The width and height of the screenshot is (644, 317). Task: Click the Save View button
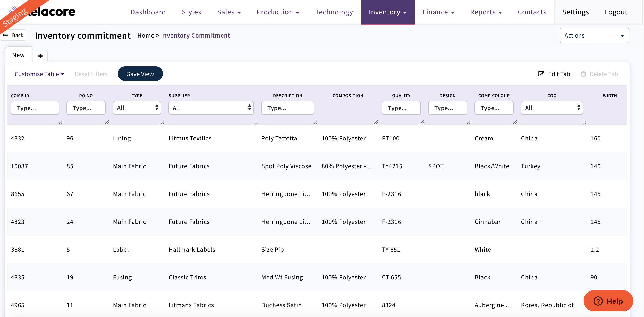(x=140, y=74)
